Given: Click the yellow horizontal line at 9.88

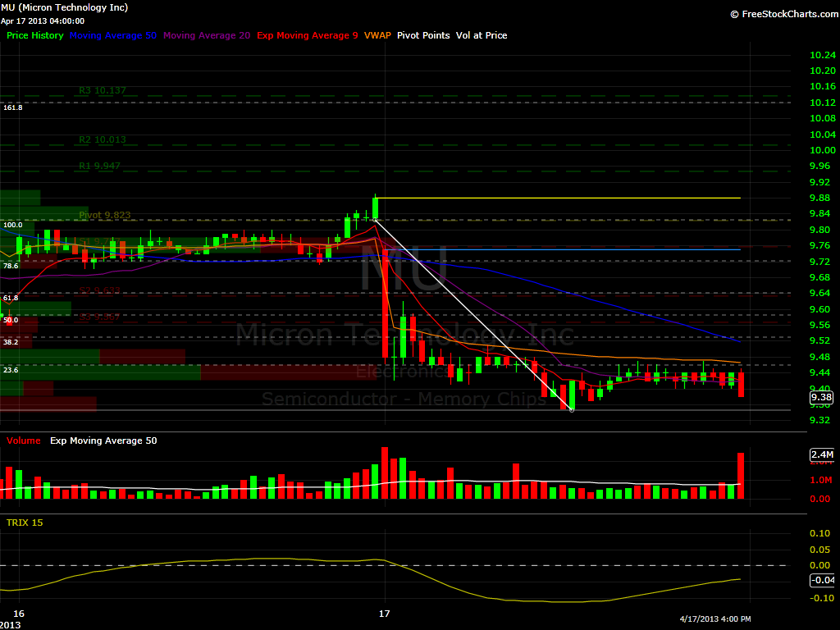Looking at the screenshot, I should pos(558,199).
